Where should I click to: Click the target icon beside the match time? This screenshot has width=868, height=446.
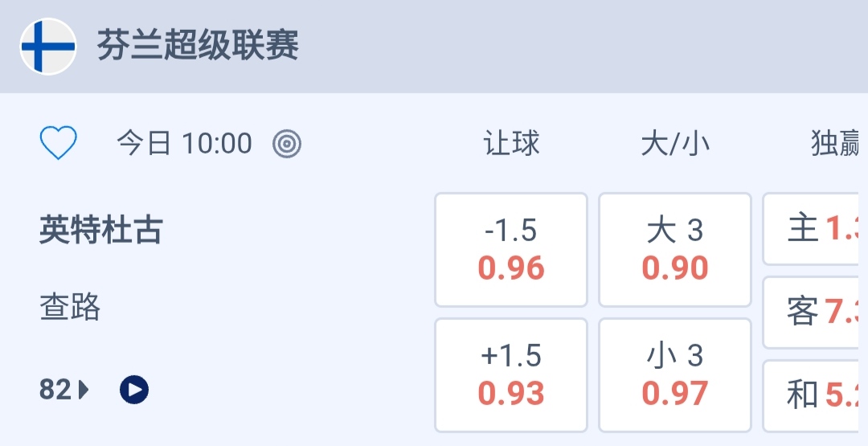pyautogui.click(x=287, y=144)
